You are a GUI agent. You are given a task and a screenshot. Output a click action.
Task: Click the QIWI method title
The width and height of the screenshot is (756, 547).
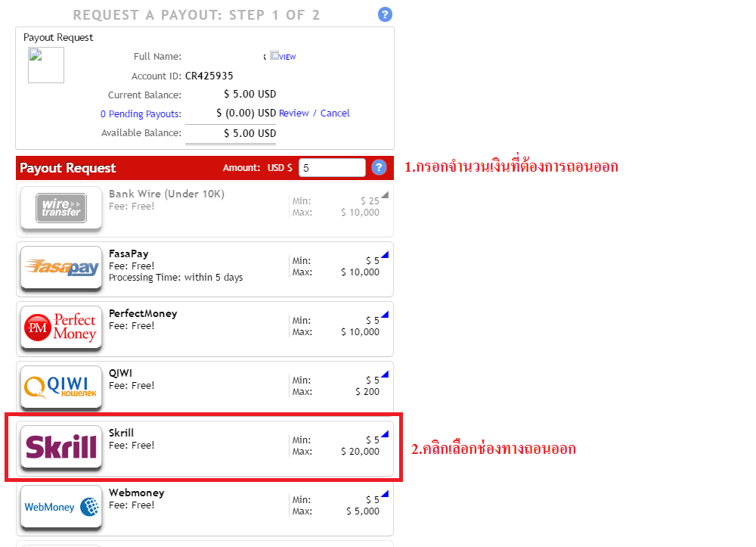click(x=120, y=373)
